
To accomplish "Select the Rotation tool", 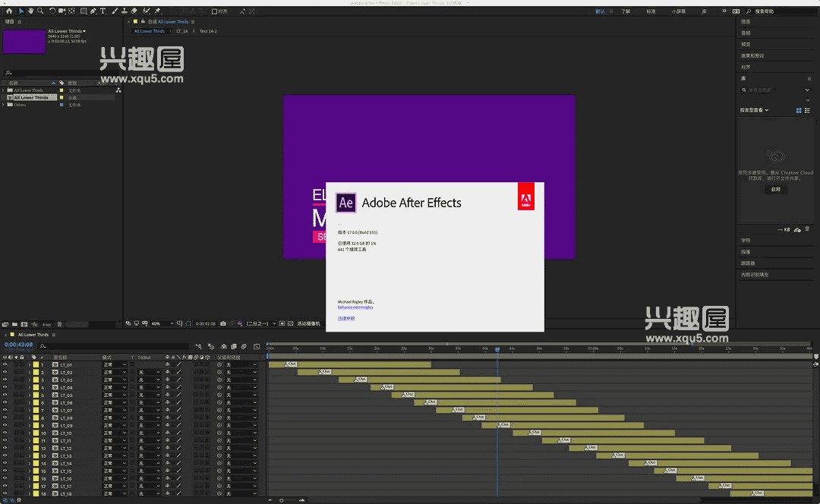I will tap(52, 11).
